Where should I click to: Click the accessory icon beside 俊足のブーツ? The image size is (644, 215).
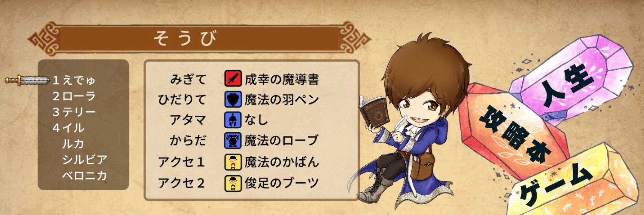tap(233, 183)
